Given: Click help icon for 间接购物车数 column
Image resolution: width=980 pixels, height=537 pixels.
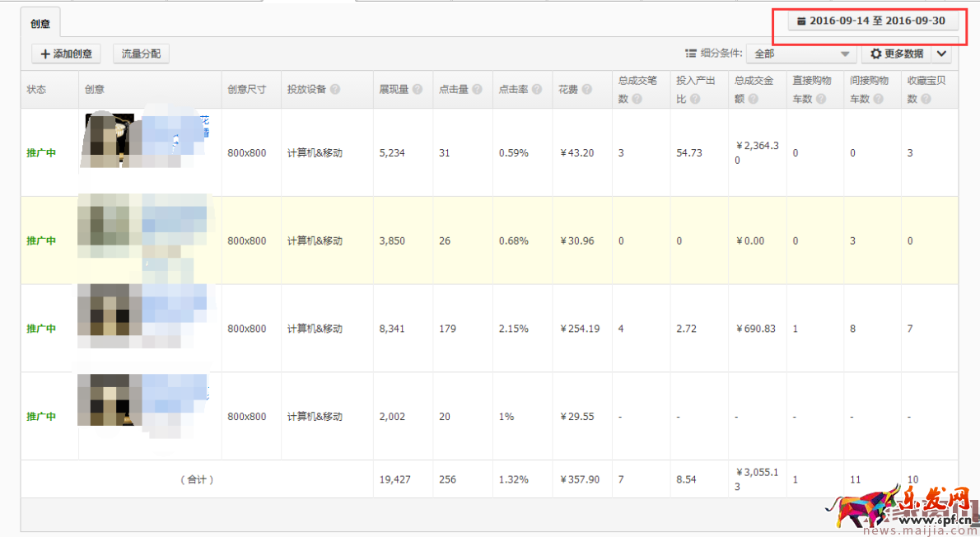Looking at the screenshot, I should (x=878, y=99).
